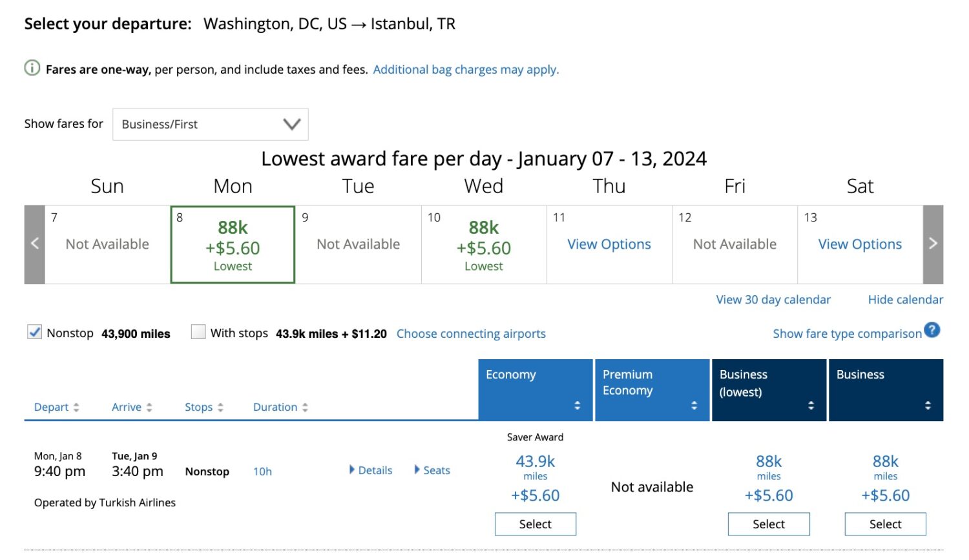Click the next week arrow on calendar
Screen dimensions: 969x560
tap(933, 244)
